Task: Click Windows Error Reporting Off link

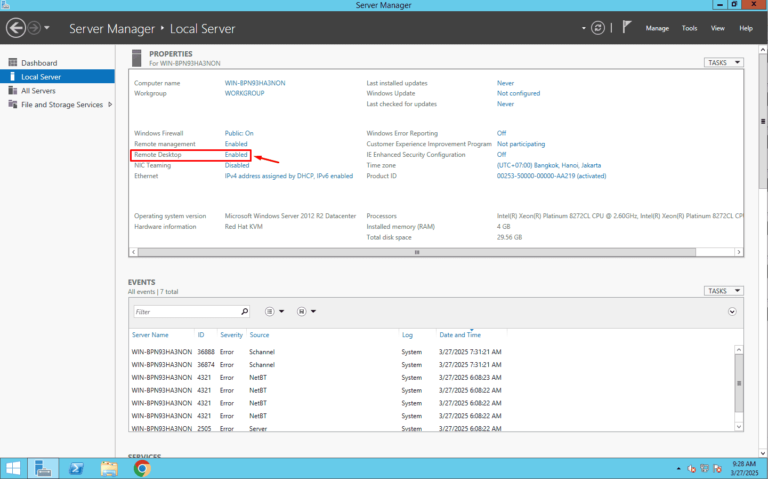Action: 501,133
